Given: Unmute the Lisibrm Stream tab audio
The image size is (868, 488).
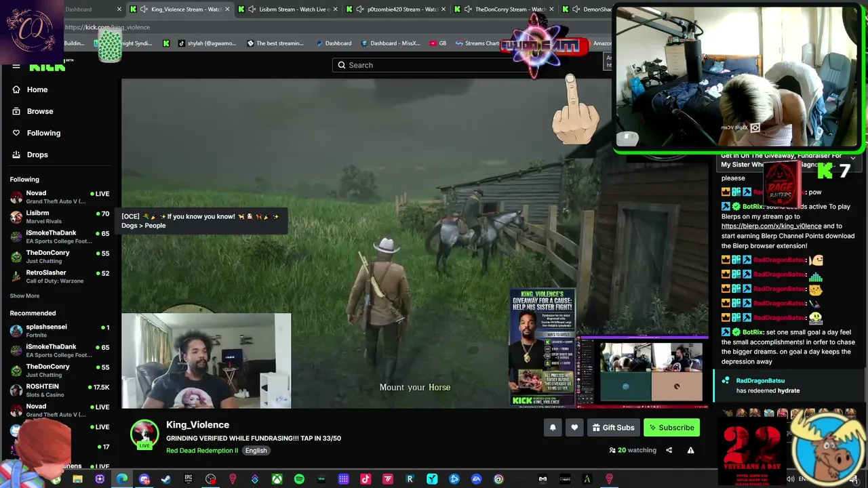Looking at the screenshot, I should point(252,9).
